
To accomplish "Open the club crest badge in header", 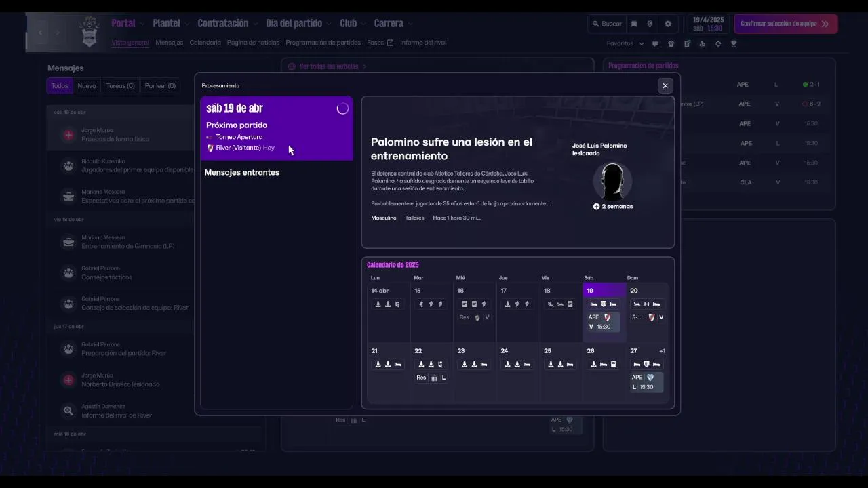I will coord(89,32).
